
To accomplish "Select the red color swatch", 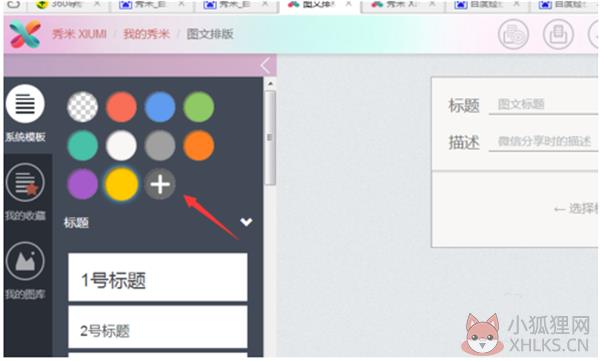I will (x=121, y=107).
